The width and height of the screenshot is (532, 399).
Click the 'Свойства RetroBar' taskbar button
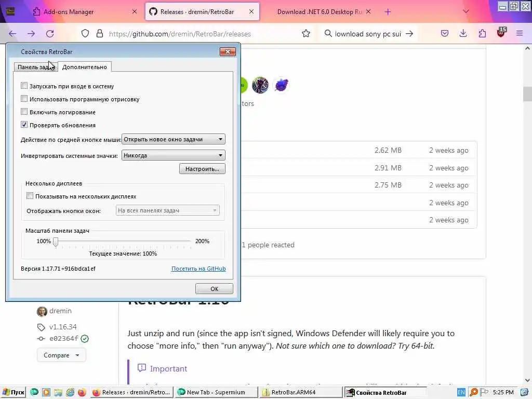click(x=386, y=393)
